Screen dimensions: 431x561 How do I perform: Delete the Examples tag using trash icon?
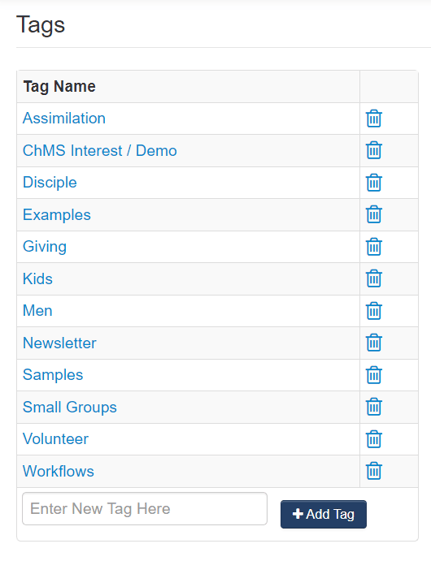pyautogui.click(x=374, y=214)
